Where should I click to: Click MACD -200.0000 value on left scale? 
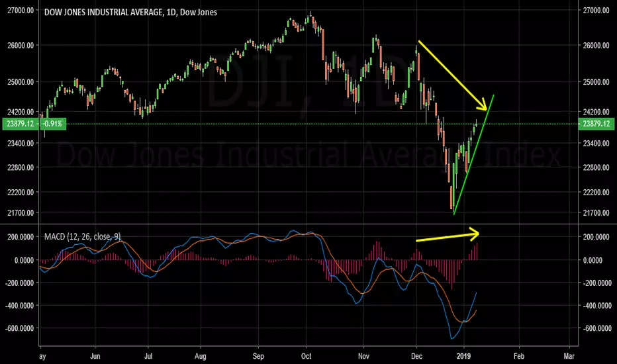[x=20, y=283]
